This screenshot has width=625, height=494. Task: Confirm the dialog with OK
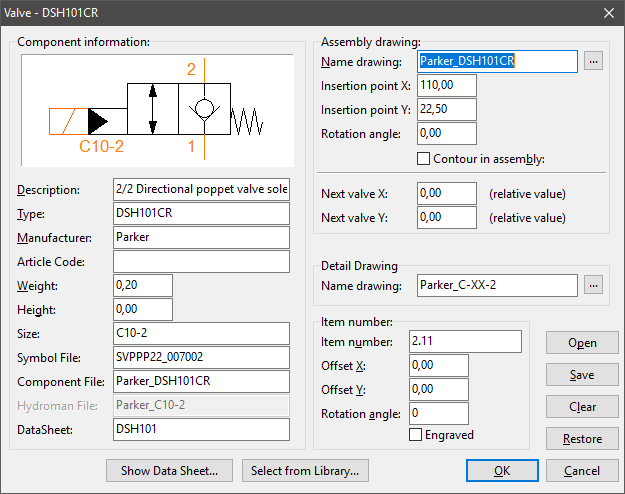[x=502, y=470]
